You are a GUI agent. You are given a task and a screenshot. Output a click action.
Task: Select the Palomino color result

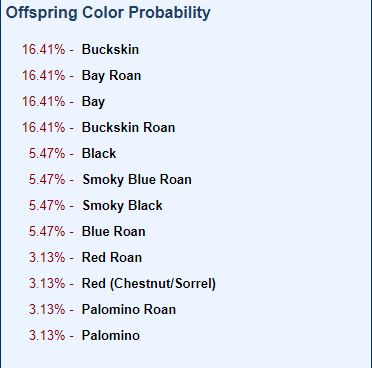(x=111, y=335)
